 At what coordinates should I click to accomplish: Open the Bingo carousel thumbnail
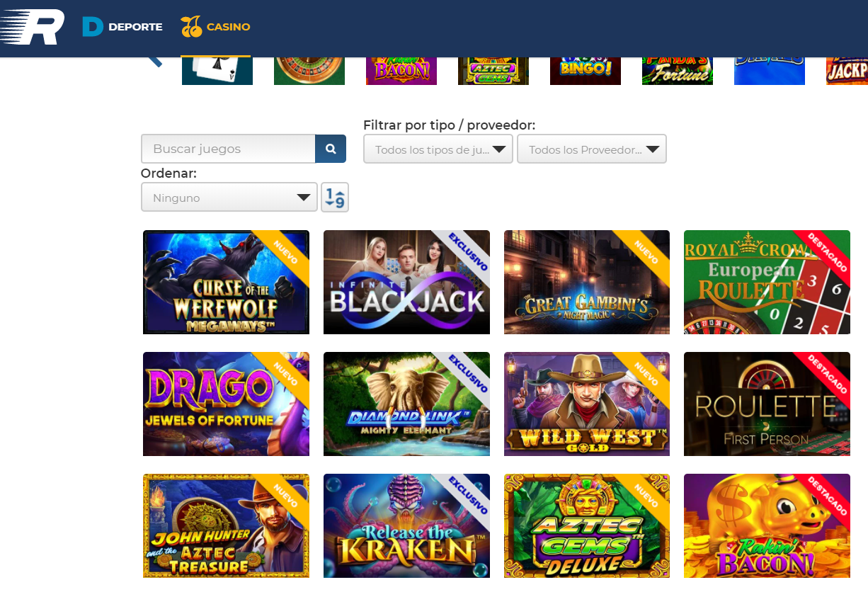point(586,71)
